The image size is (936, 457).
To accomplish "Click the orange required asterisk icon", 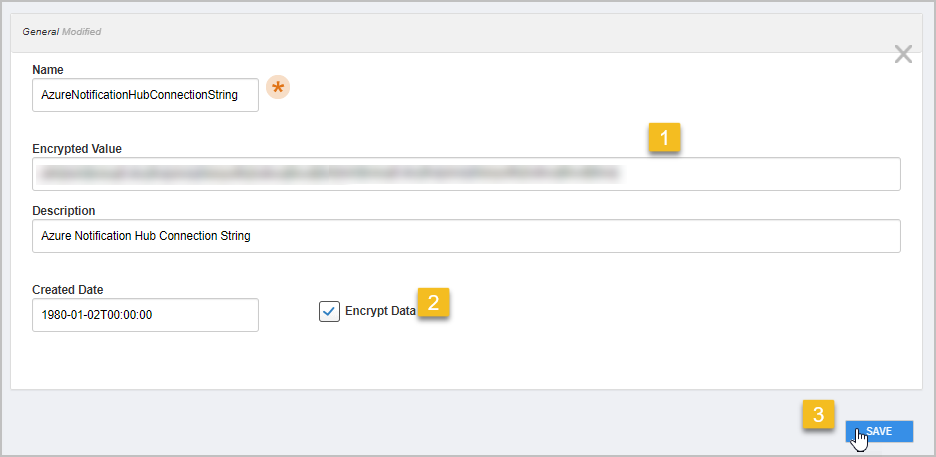I will (x=277, y=89).
